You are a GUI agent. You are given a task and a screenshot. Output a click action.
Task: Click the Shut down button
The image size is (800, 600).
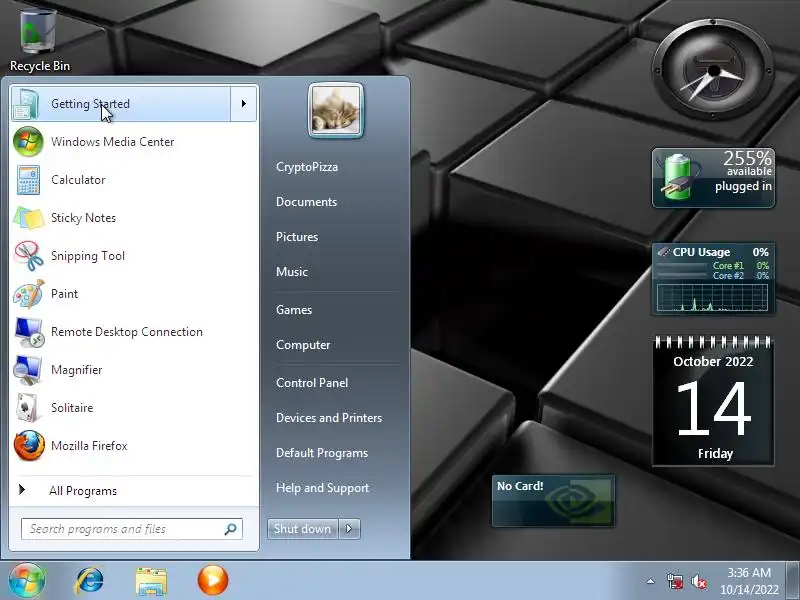pos(303,529)
